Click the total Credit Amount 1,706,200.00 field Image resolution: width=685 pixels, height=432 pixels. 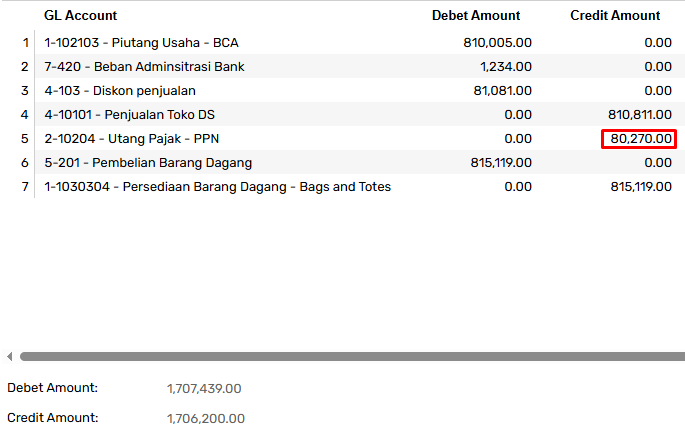pos(205,418)
